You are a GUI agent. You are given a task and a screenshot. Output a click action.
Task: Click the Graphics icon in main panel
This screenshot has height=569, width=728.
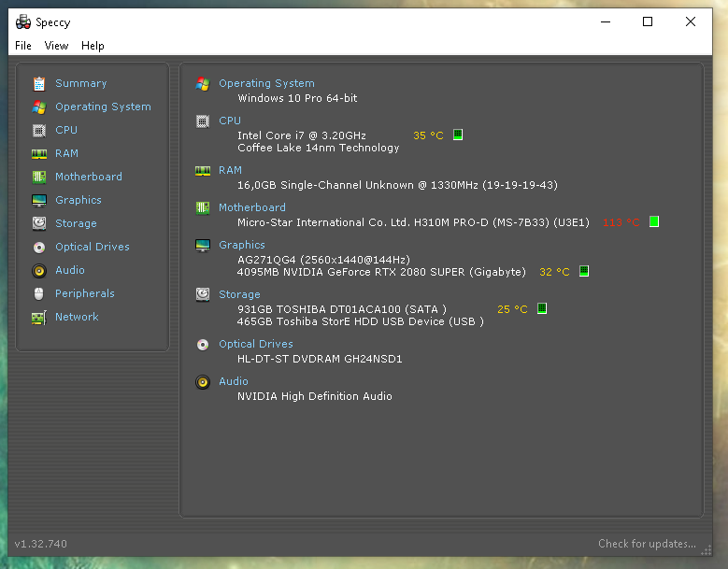pos(203,246)
